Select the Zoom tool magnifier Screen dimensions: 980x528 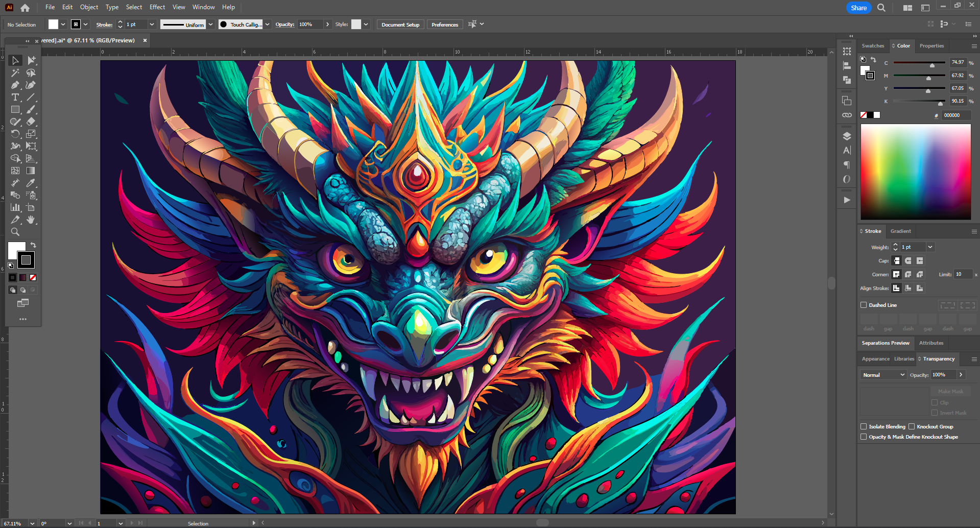[15, 232]
